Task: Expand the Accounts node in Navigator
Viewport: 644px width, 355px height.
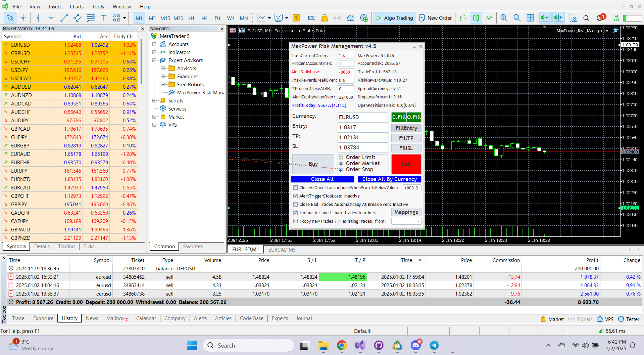Action: pos(154,44)
